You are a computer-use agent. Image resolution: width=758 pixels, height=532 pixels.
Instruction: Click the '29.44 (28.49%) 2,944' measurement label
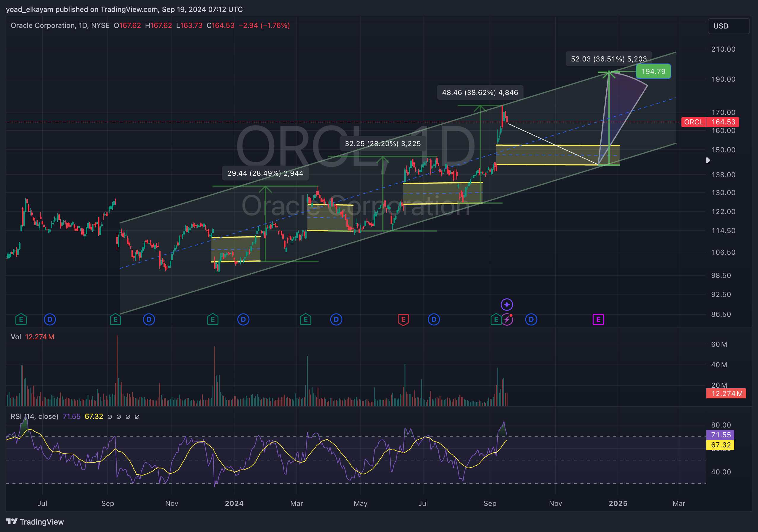click(265, 173)
